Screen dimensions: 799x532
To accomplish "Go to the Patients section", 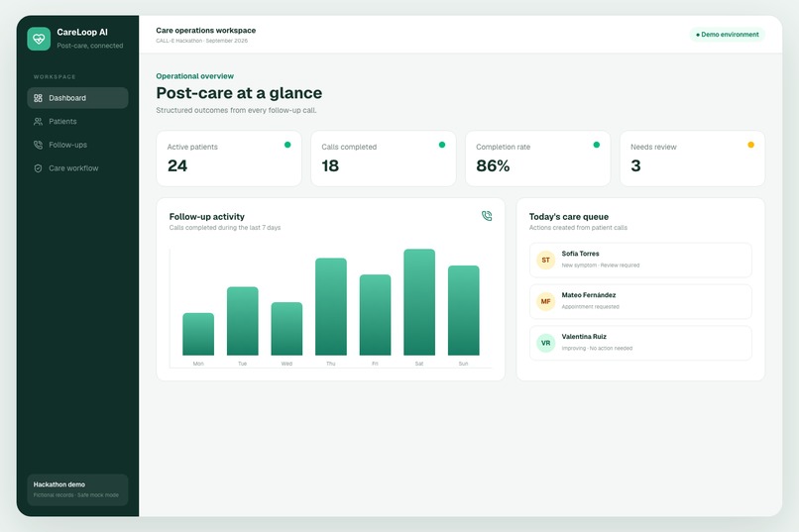I will [77, 121].
